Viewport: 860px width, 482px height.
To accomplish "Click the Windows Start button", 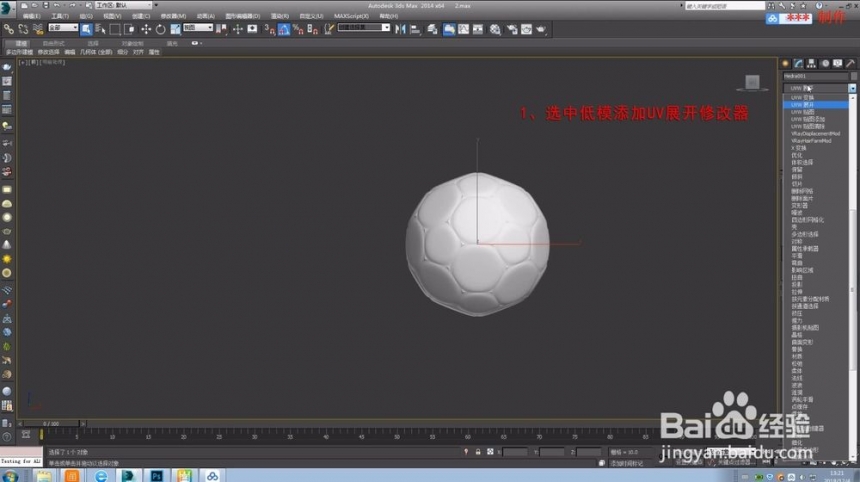I will tap(10, 475).
